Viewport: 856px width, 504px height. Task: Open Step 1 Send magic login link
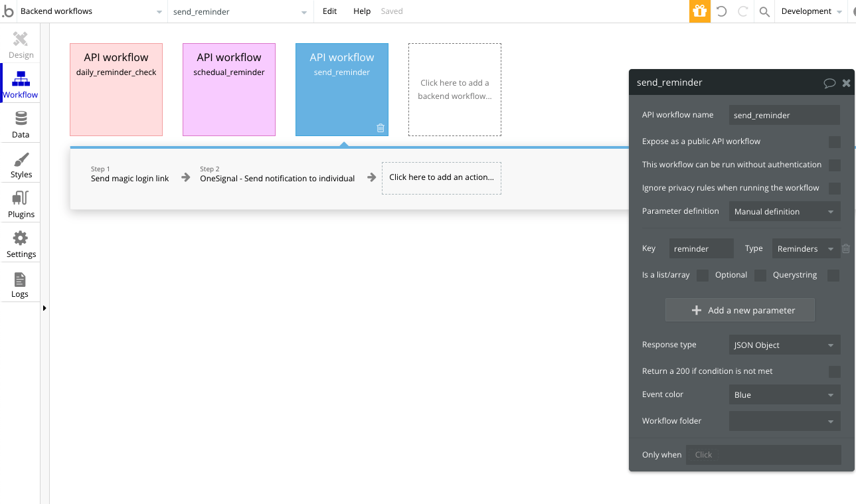click(x=130, y=175)
